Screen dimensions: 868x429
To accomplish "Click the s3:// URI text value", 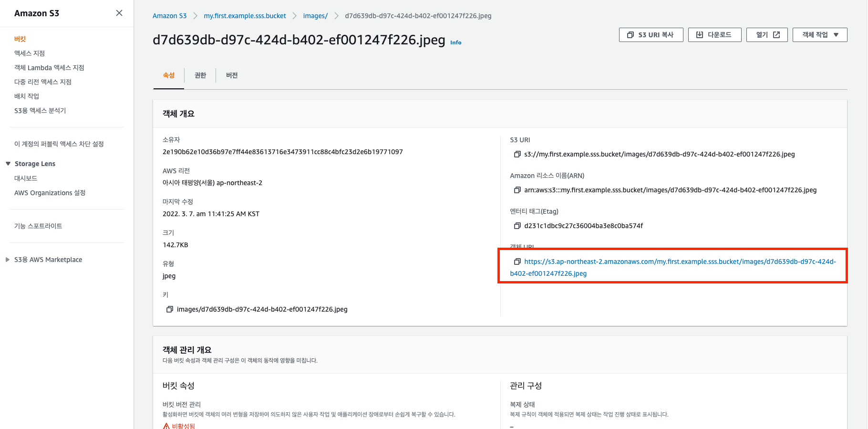I will 660,154.
